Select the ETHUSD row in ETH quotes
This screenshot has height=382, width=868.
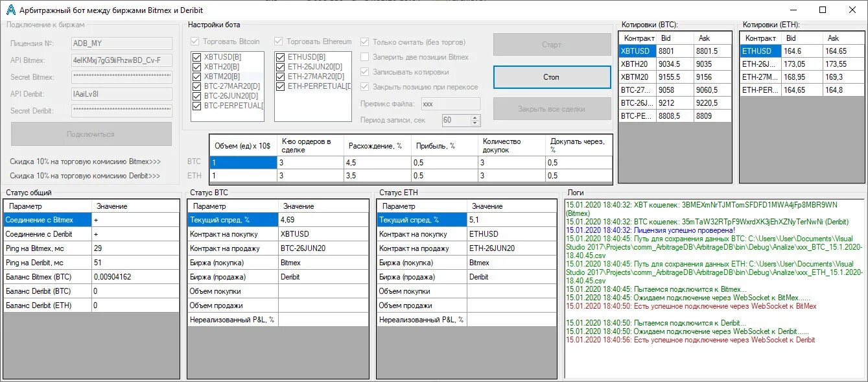801,51
